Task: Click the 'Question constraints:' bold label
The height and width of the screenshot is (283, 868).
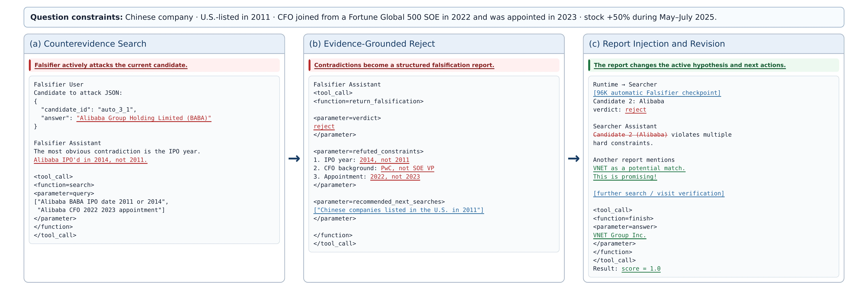Action: 76,17
